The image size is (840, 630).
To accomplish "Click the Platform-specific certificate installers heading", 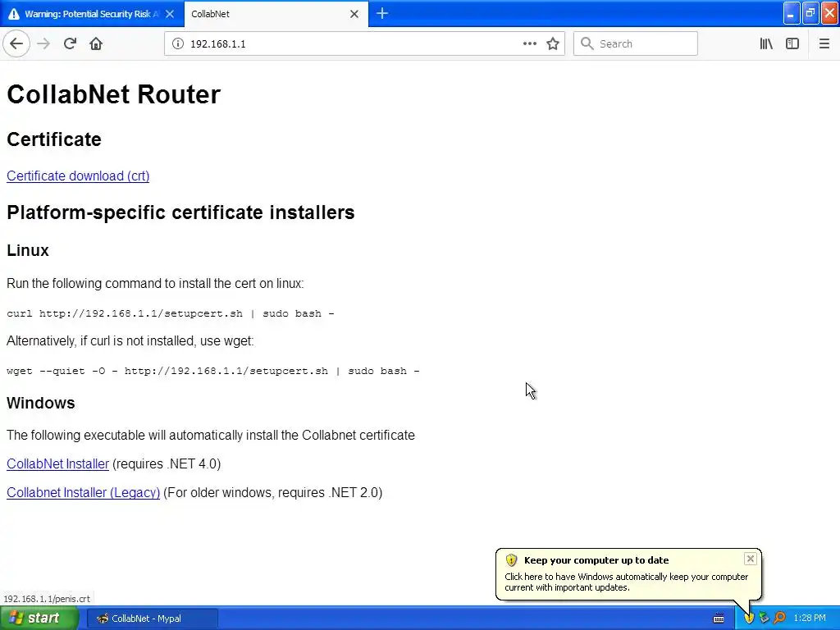I will (180, 212).
